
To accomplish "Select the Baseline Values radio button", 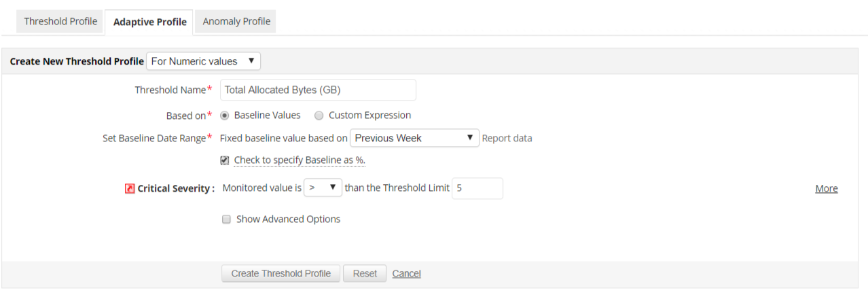I will coord(225,116).
